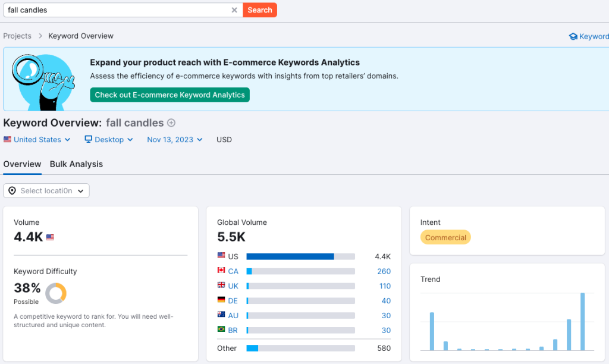Click the US flag beside Volume
This screenshot has width=609, height=364.
(50, 237)
